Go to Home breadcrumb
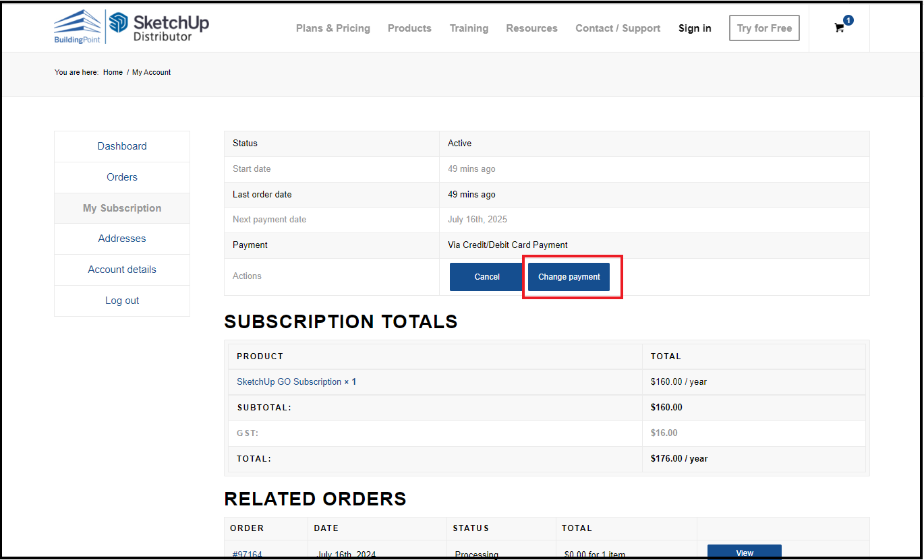The image size is (924, 560). [113, 72]
